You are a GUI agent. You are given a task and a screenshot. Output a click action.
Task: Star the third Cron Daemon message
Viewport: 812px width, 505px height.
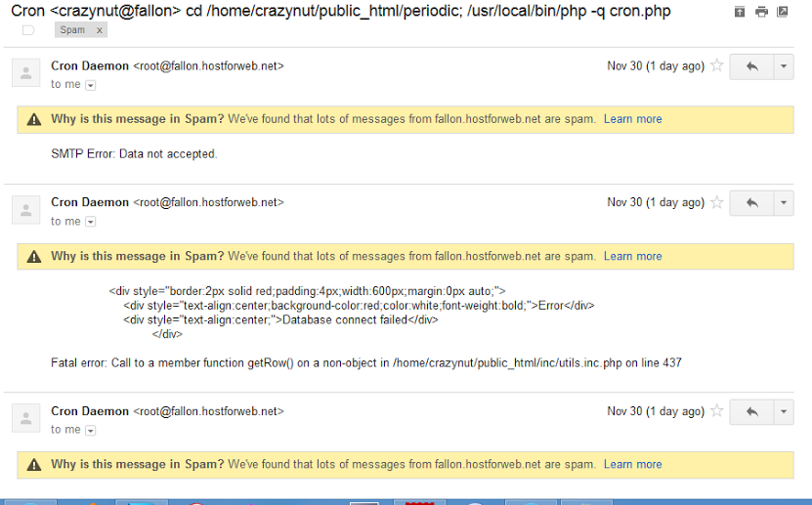(x=716, y=411)
